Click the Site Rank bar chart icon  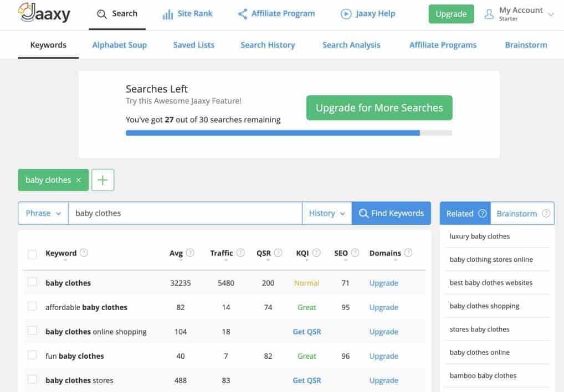point(168,14)
